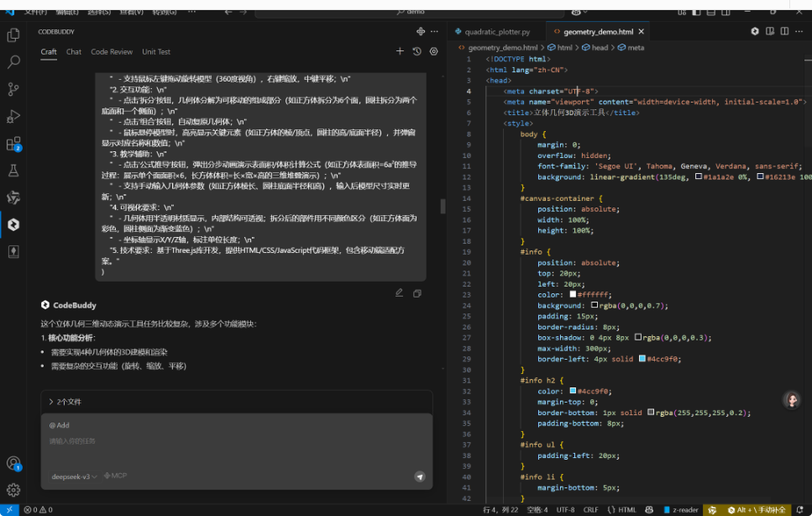This screenshot has width=812, height=516.
Task: Open the deepseek-v3 model dropdown
Action: pyautogui.click(x=74, y=477)
